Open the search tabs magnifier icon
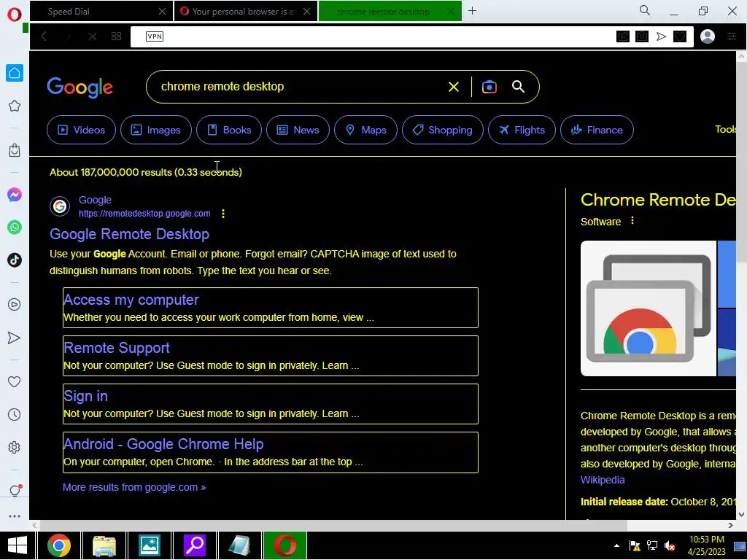This screenshot has height=560, width=747. (645, 10)
